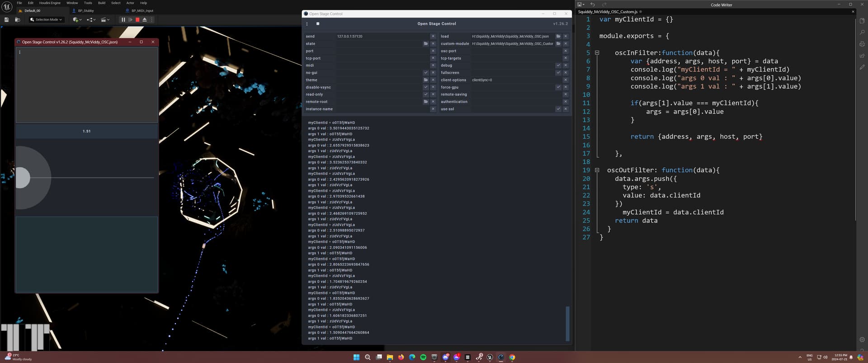This screenshot has height=363, width=868.
Task: Click the Unreal Engine logo icon
Action: (x=7, y=6)
